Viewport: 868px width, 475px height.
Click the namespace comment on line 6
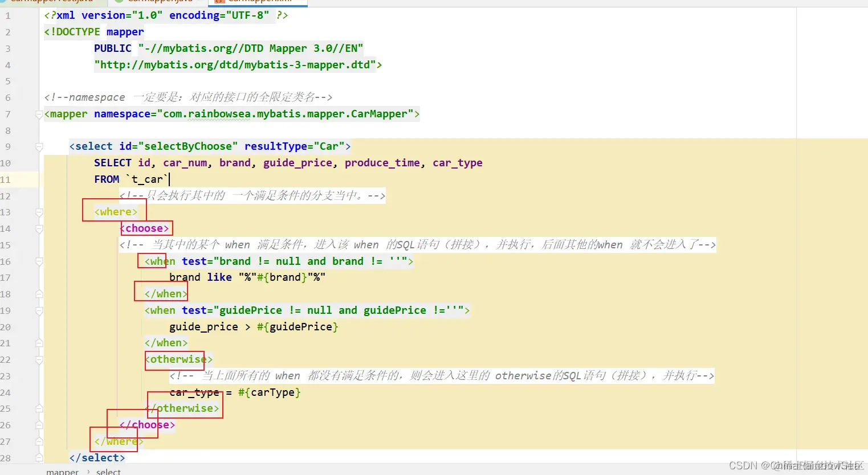pyautogui.click(x=188, y=97)
